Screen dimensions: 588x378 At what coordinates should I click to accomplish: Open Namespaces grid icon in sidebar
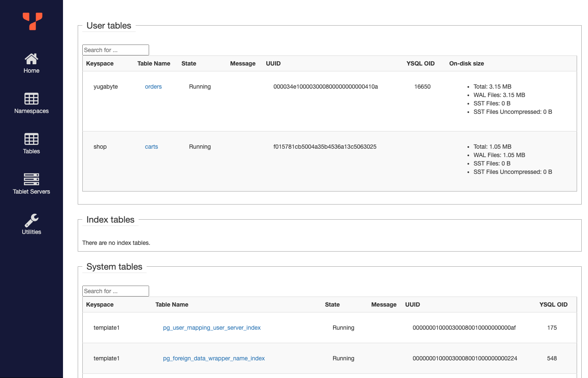click(31, 99)
